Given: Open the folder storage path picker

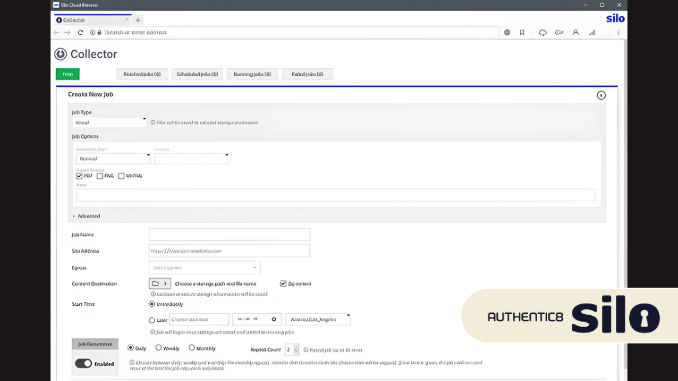Looking at the screenshot, I should pos(160,284).
